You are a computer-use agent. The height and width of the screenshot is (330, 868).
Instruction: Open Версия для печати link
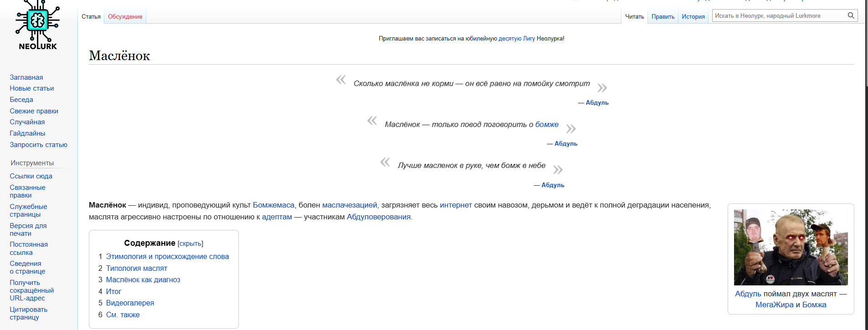[28, 229]
